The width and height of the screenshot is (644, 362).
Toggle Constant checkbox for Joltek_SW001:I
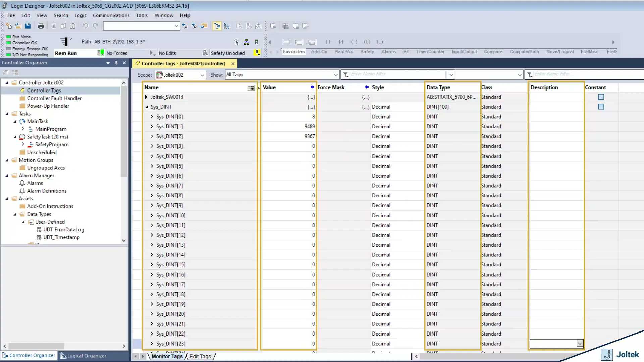point(601,97)
